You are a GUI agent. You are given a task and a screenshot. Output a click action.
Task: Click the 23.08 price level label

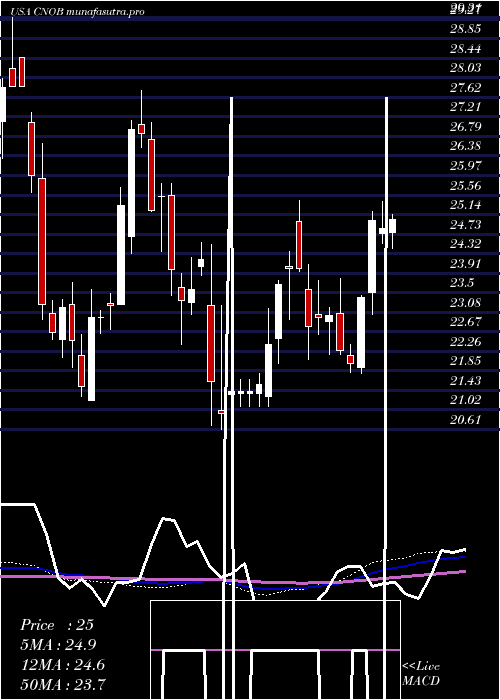click(466, 303)
